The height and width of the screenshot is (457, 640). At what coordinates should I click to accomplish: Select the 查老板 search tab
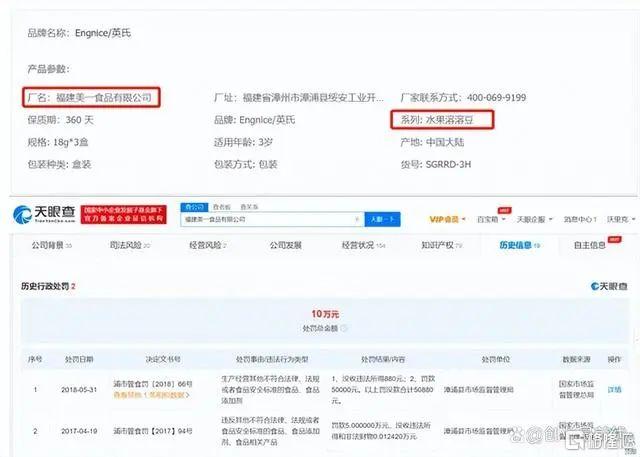(x=222, y=207)
